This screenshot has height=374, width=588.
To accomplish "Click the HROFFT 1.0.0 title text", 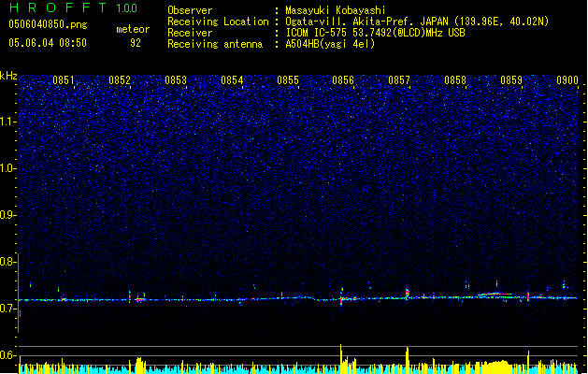I will [x=73, y=7].
